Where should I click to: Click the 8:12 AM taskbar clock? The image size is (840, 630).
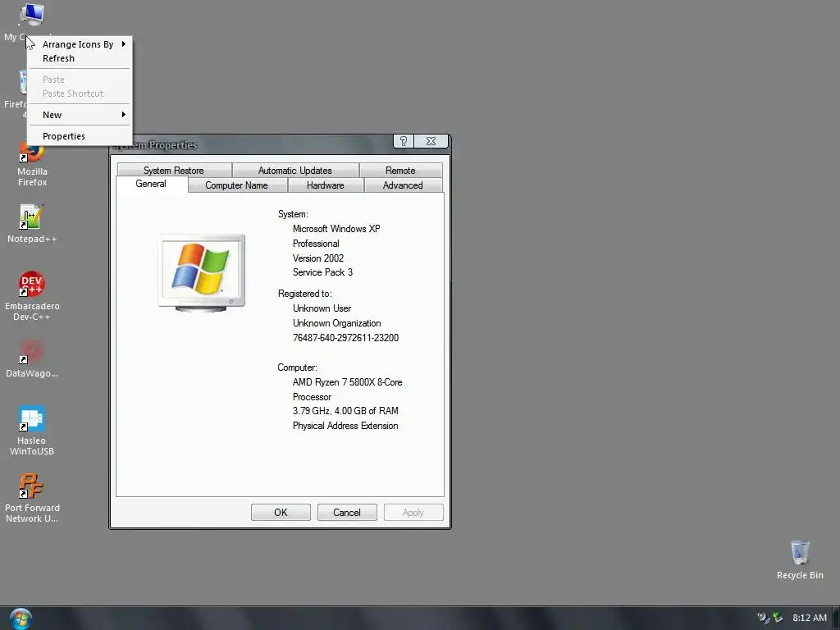(810, 618)
